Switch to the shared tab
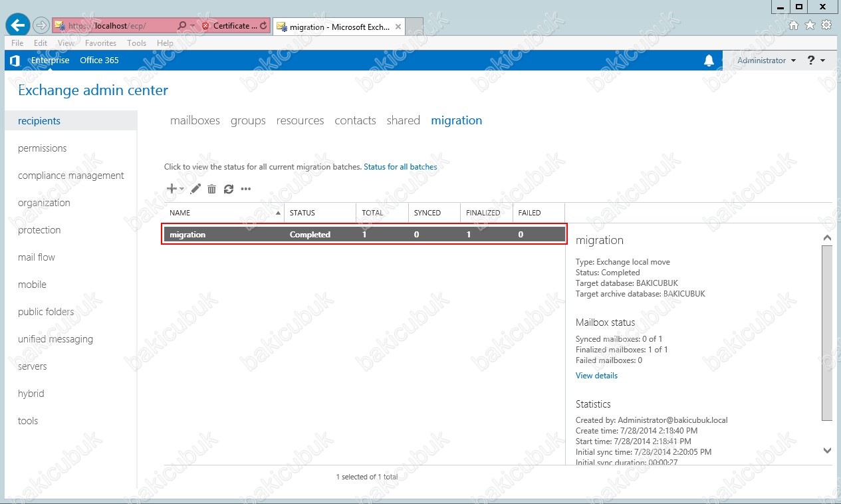This screenshot has height=504, width=841. (x=404, y=120)
